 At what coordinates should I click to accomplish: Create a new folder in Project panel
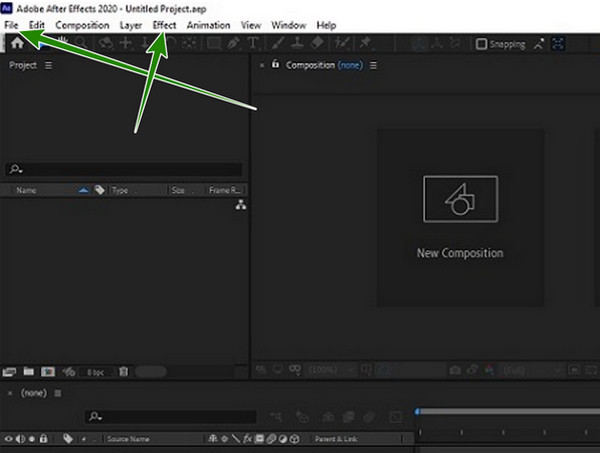pos(28,372)
